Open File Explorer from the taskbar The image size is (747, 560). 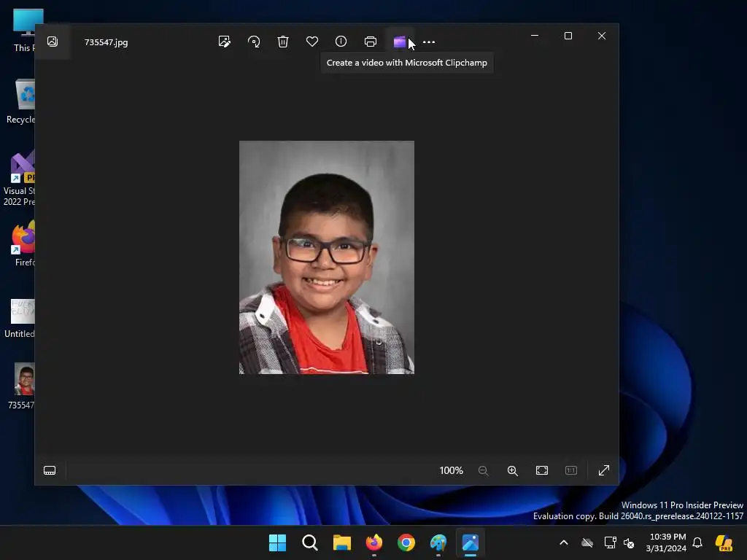point(341,542)
